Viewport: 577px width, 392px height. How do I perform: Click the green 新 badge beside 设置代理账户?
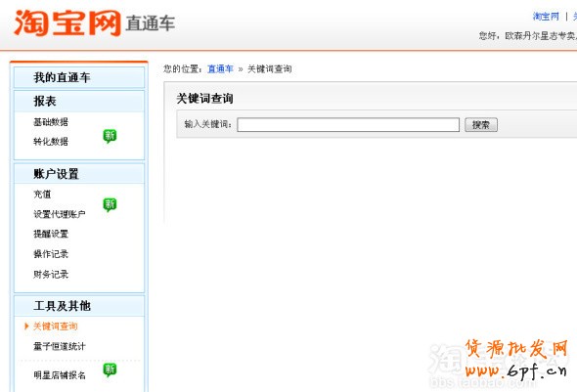click(x=110, y=204)
